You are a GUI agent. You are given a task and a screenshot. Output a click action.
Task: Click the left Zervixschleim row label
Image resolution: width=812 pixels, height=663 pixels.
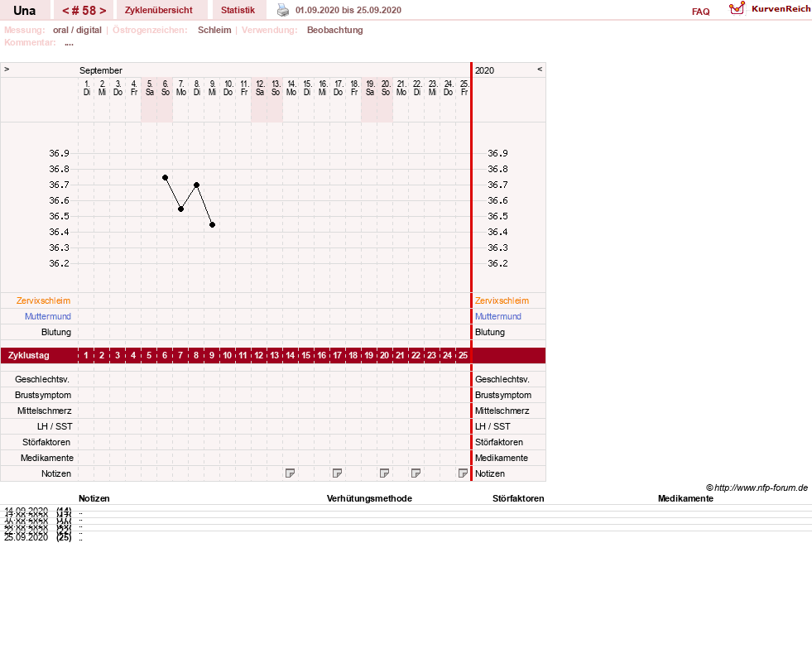(44, 300)
